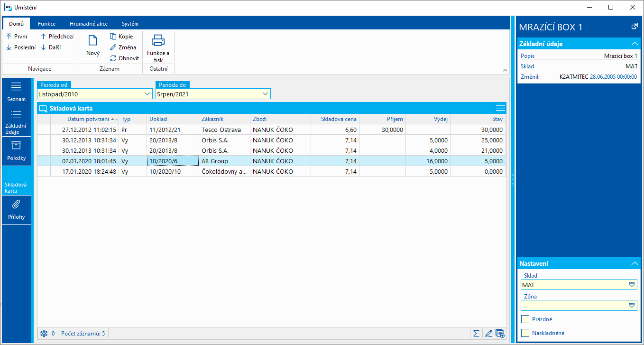Go to the Poslední record

21,47
